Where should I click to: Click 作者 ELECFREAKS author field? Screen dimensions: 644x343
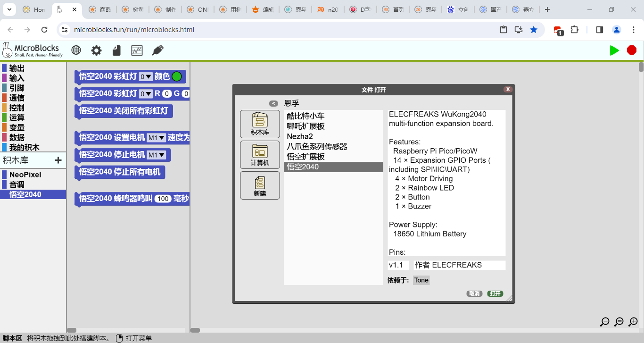(x=459, y=265)
